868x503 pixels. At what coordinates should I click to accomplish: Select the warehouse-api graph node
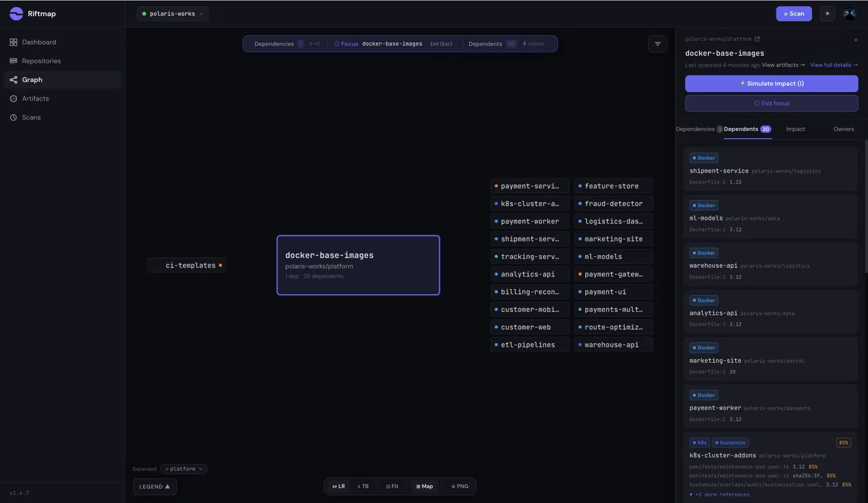pyautogui.click(x=613, y=345)
